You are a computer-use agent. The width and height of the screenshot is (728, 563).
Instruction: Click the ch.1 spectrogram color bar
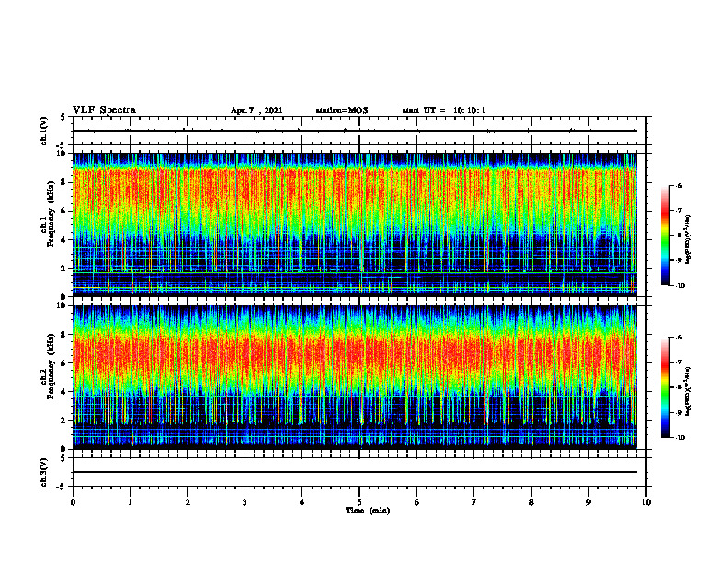(665, 236)
